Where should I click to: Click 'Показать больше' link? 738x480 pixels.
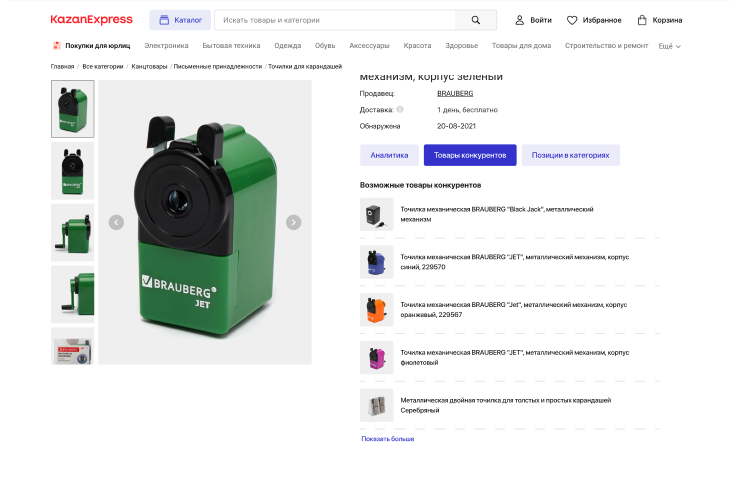click(388, 439)
